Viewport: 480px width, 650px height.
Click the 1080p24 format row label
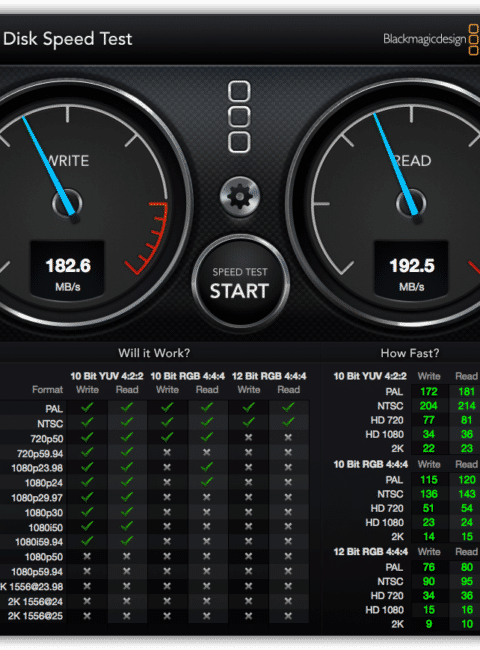pos(44,483)
